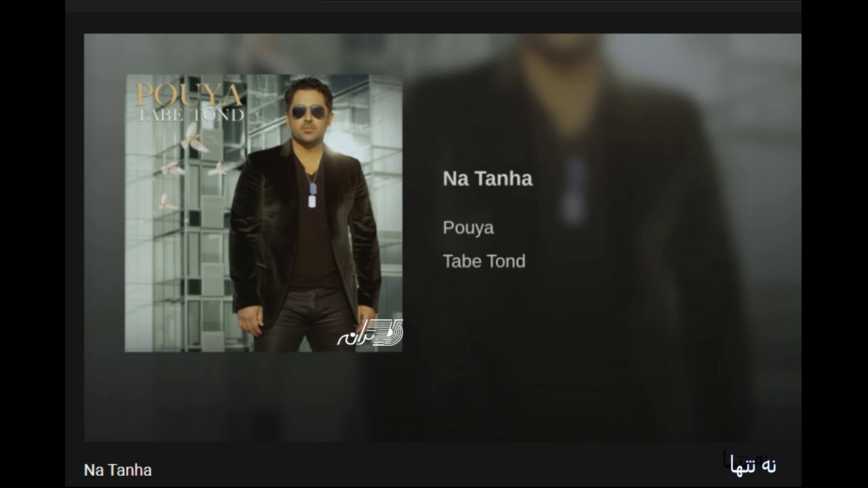Click the black strip left of video

click(x=33, y=244)
